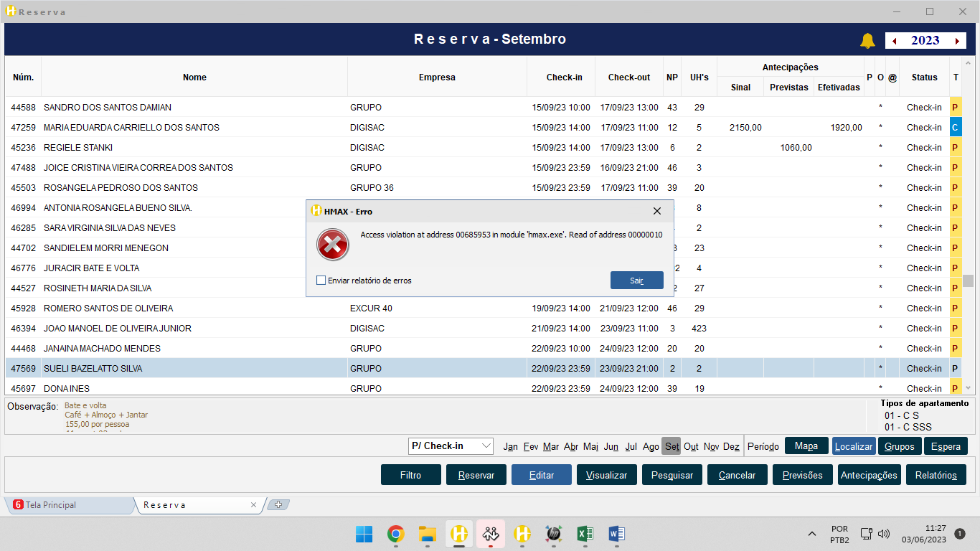Select the Out month filter

691,446
